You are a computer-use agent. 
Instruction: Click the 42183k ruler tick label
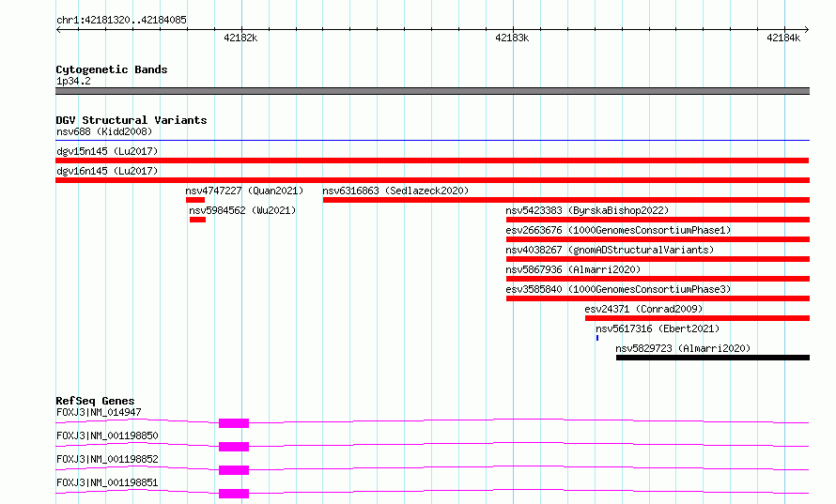512,38
